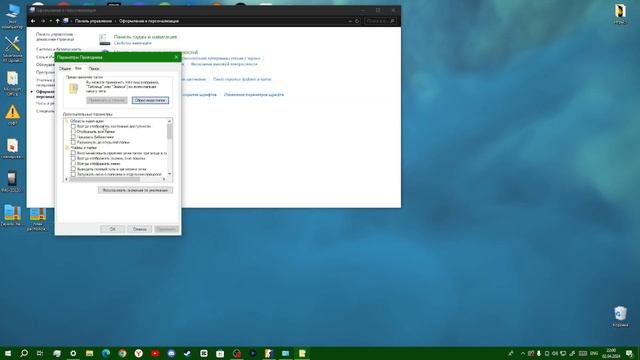Launch Yandex Browser from the taskbar
The height and width of the screenshot is (360, 640).
pos(138,353)
